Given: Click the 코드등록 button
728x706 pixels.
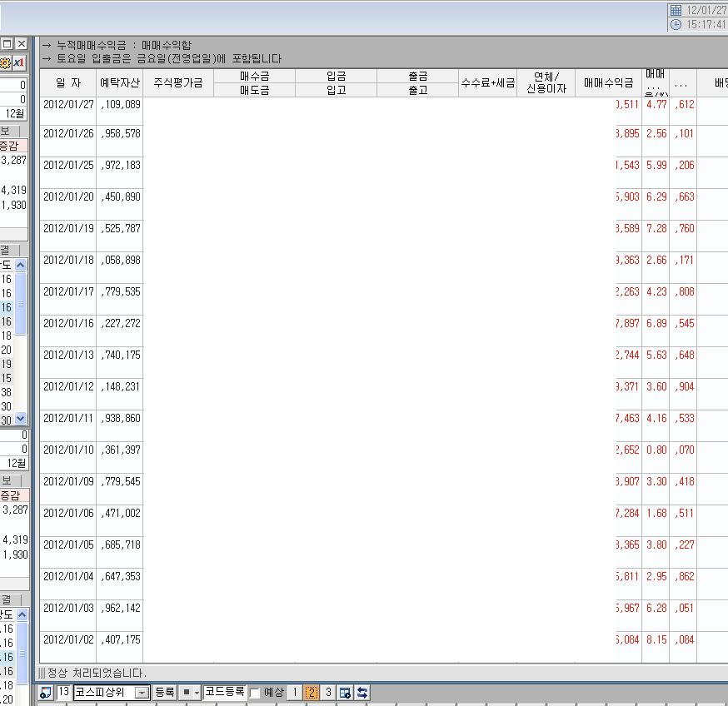Looking at the screenshot, I should coord(225,692).
